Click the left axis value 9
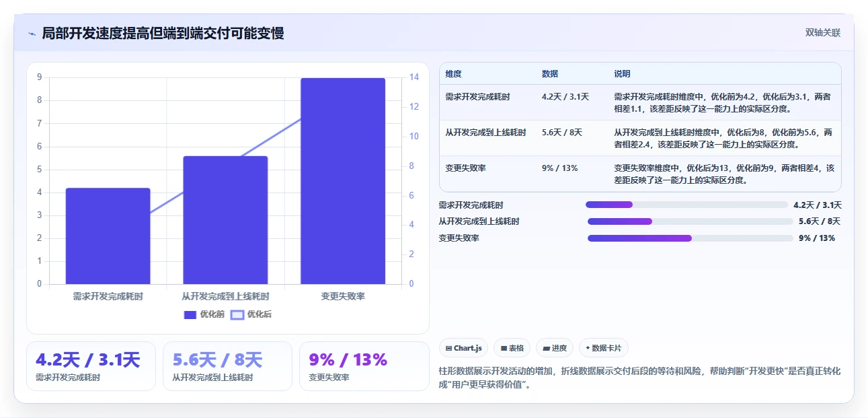 coord(40,77)
